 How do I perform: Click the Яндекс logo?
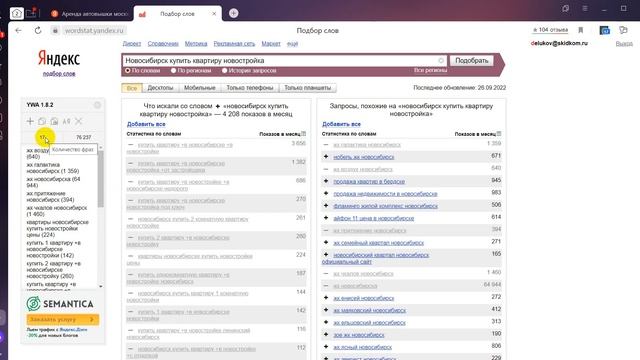pyautogui.click(x=59, y=59)
